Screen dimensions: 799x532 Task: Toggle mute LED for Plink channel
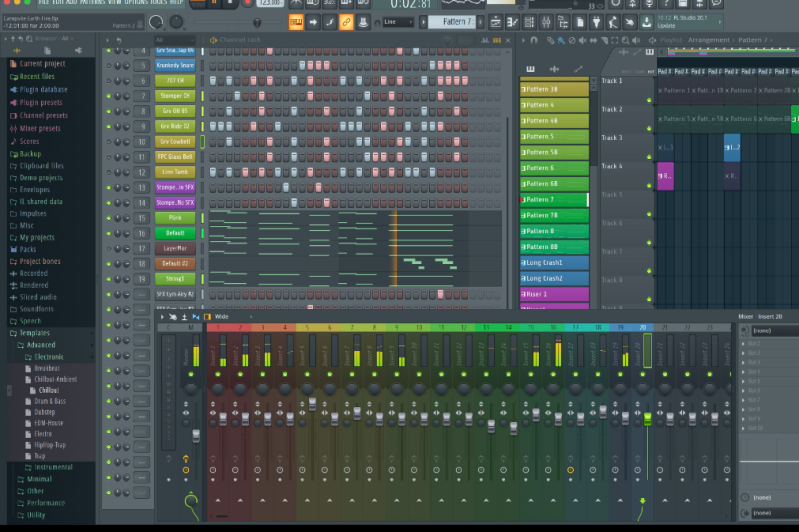pyautogui.click(x=108, y=218)
